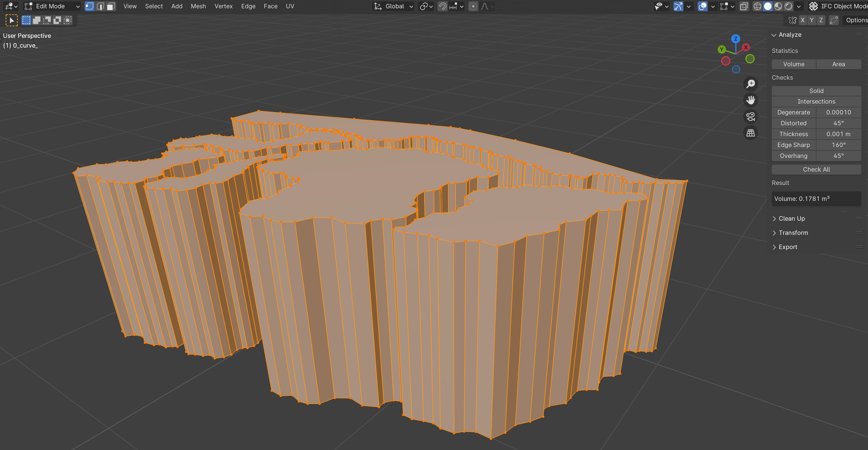Switch to material preview shading
This screenshot has height=450, width=868.
[x=778, y=6]
